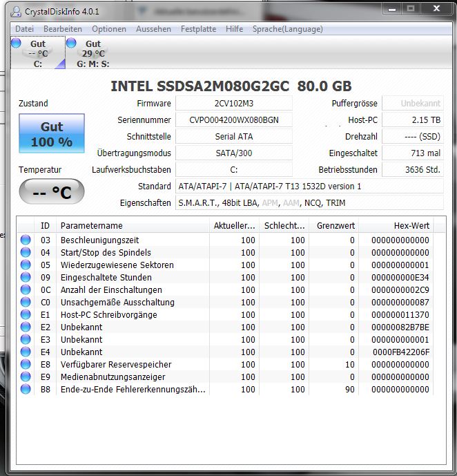Screen dimensions: 457x476
Task: Click status orb for Start/Stop des Spindels
Action: pos(26,252)
